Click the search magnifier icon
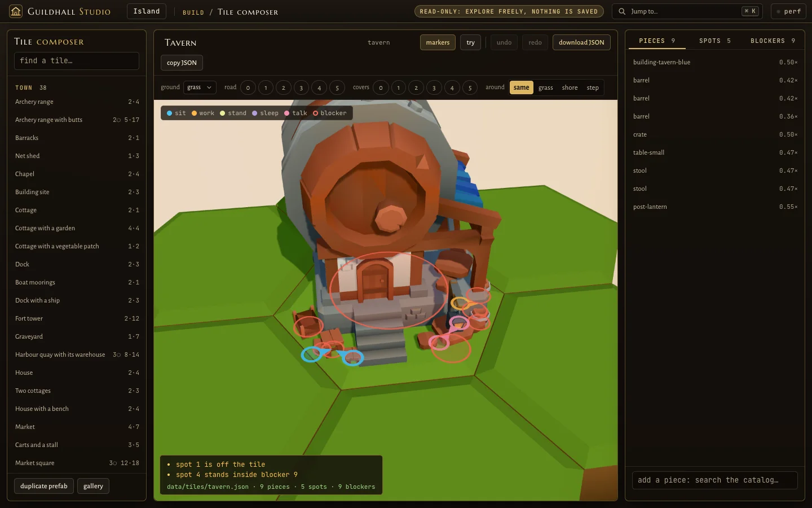812x508 pixels. [x=622, y=11]
